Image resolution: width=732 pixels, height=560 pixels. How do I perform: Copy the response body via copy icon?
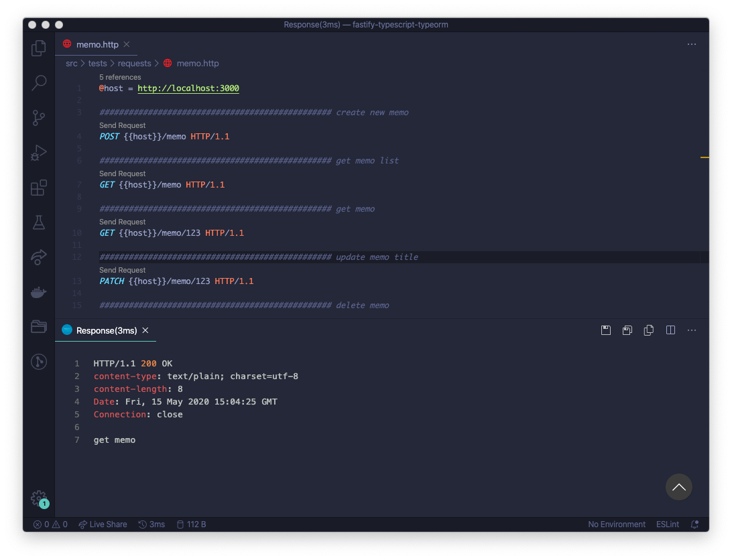pos(648,330)
